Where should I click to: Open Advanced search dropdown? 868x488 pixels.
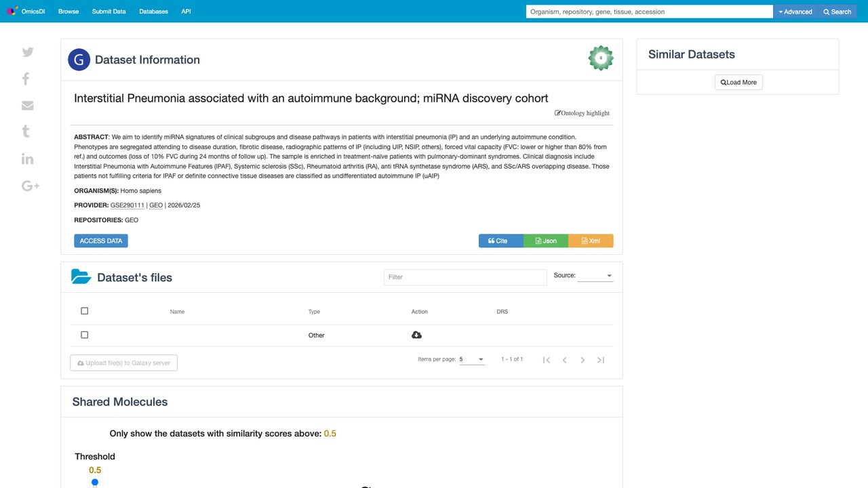(795, 12)
